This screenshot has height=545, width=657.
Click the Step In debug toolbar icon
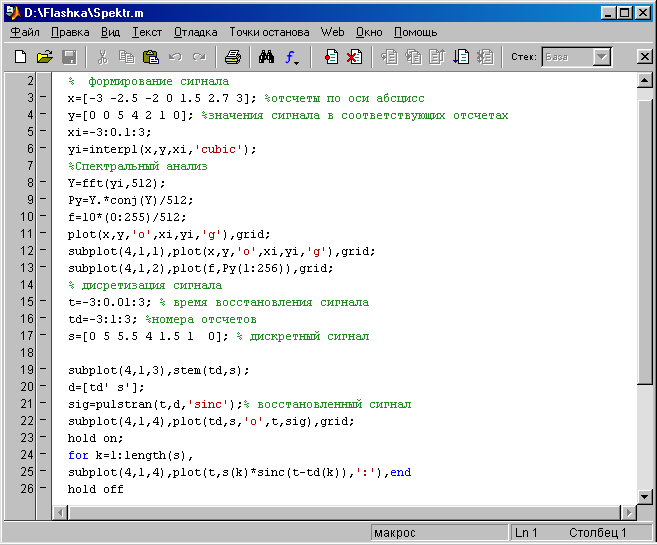(414, 57)
